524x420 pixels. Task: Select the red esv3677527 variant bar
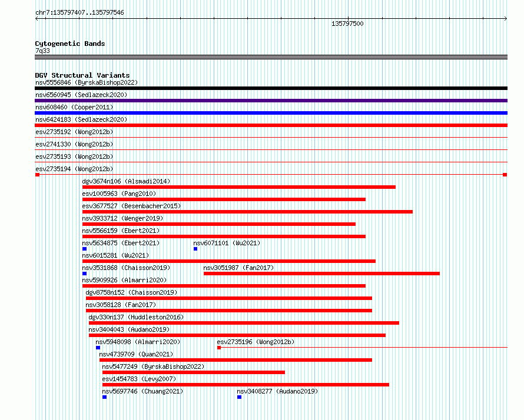point(247,212)
